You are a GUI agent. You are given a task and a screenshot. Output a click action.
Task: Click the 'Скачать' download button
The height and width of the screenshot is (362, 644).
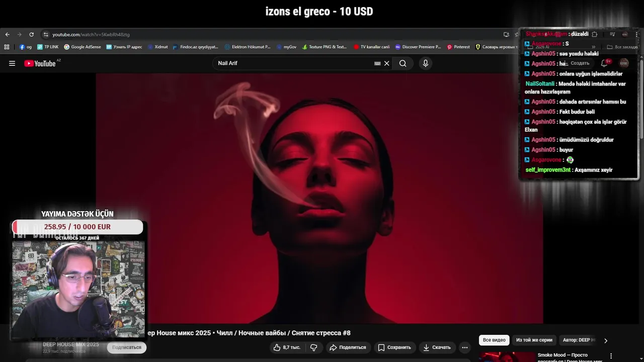pos(437,347)
